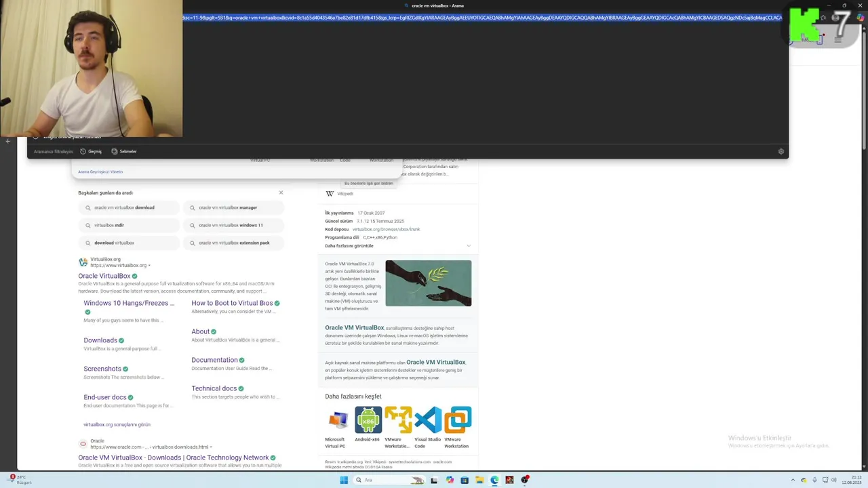
Task: Open the virtualbox.org URL dropdown arrow
Action: (x=149, y=266)
